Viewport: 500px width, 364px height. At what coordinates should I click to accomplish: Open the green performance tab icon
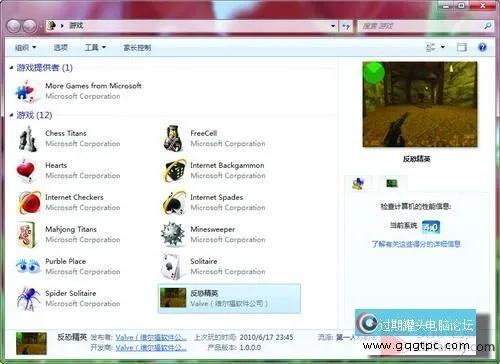392,183
